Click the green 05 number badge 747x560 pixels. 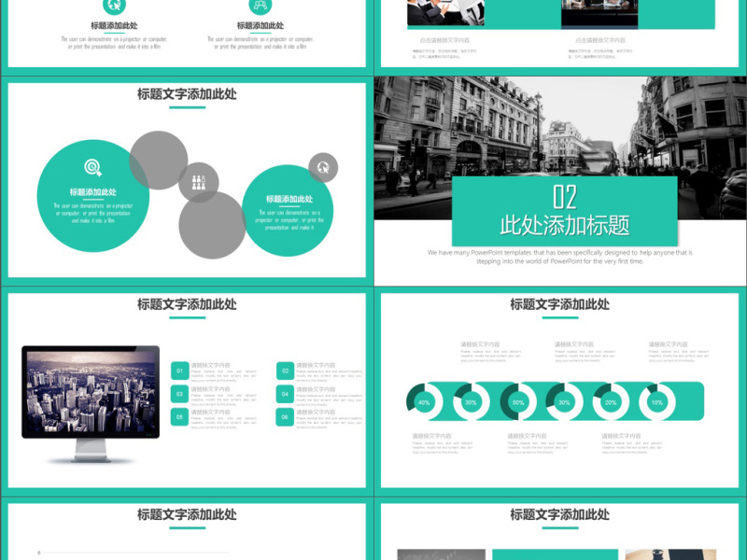click(180, 417)
